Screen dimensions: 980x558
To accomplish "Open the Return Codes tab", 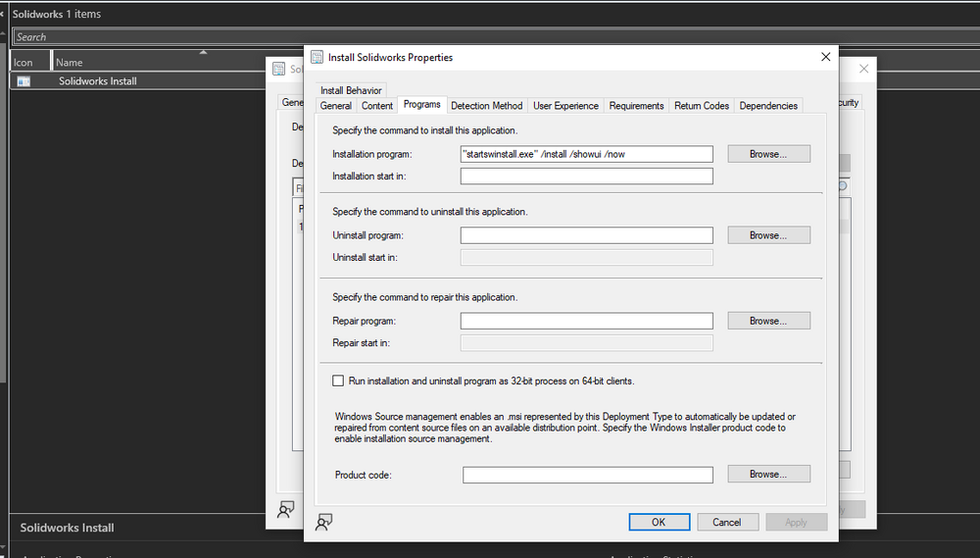I will click(x=702, y=106).
